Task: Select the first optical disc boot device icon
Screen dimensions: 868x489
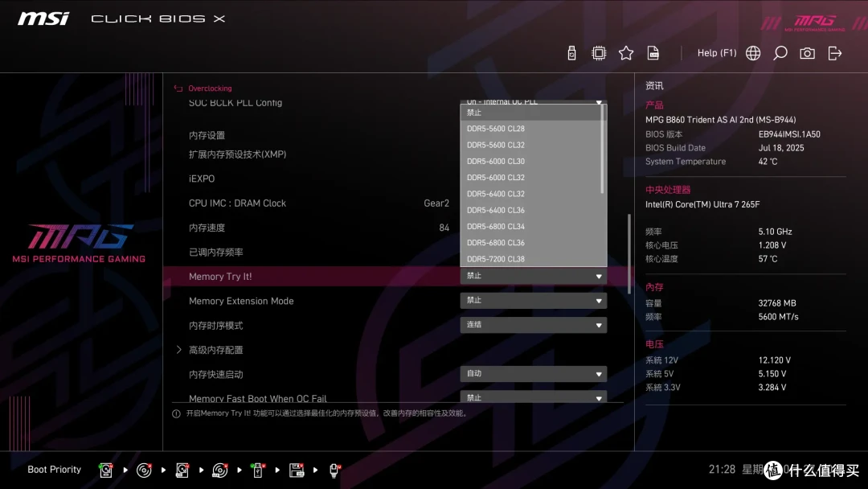Action: 144,471
